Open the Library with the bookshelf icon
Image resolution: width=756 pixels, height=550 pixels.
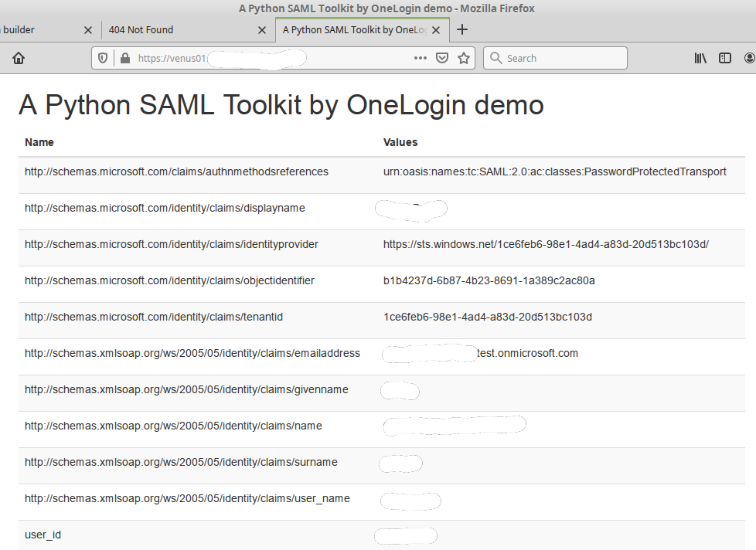700,57
